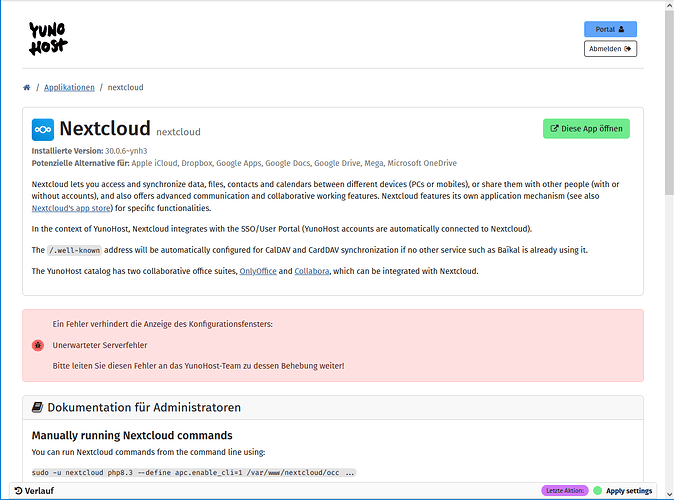The height and width of the screenshot is (500, 674).
Task: Open Applikationen in the breadcrumb
Action: [x=69, y=88]
